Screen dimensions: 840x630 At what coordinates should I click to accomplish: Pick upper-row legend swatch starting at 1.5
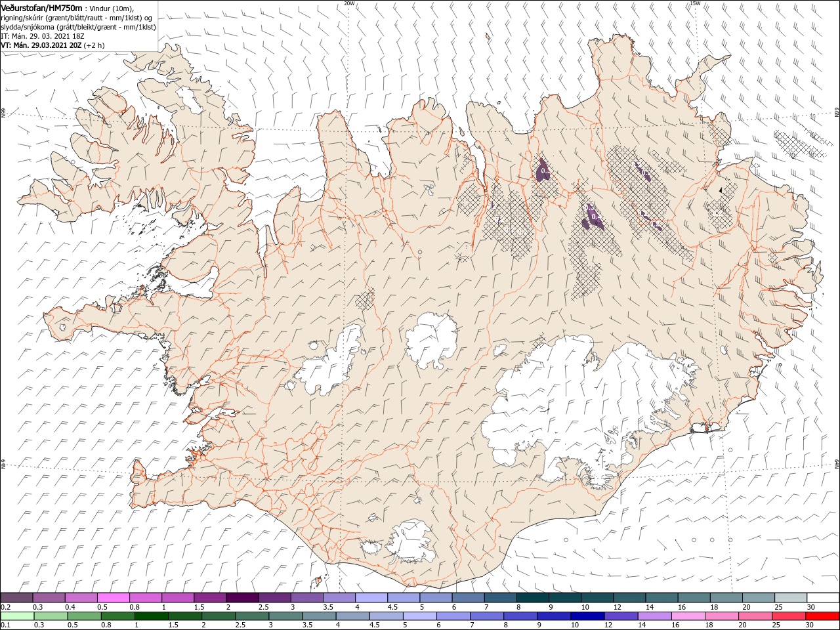click(209, 598)
